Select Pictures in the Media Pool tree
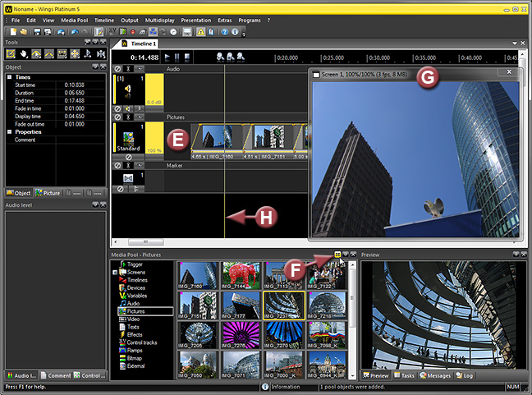 (x=145, y=311)
